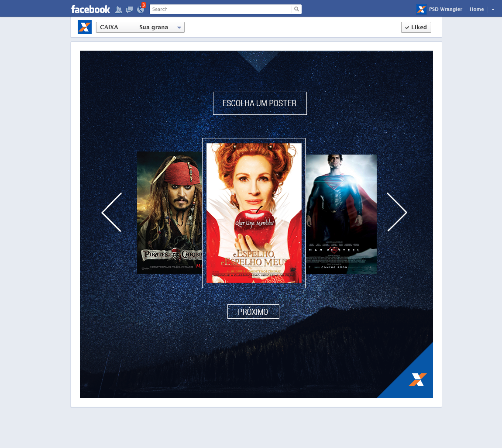Open friend requests icon
Image resolution: width=502 pixels, height=448 pixels.
pyautogui.click(x=118, y=10)
